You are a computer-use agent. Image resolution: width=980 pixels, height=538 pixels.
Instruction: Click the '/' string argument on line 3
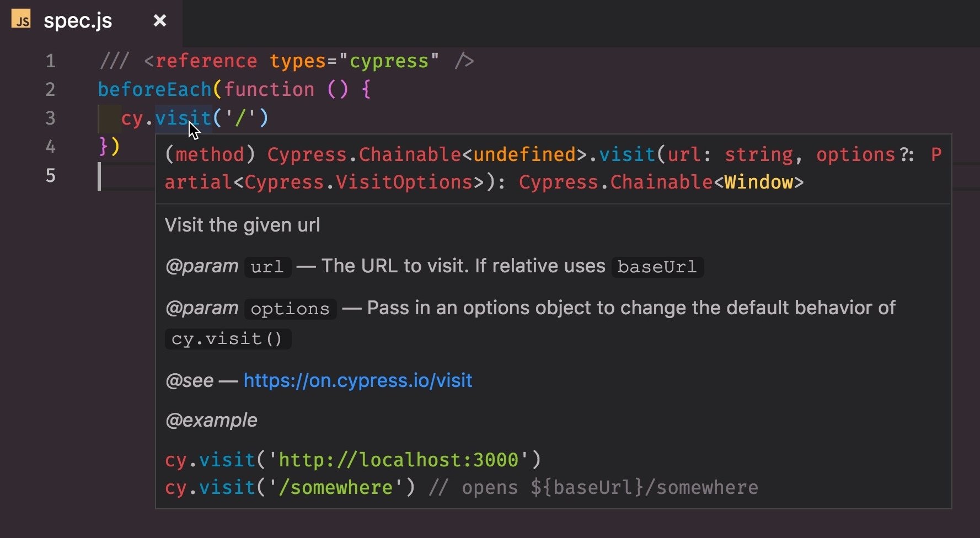point(240,118)
